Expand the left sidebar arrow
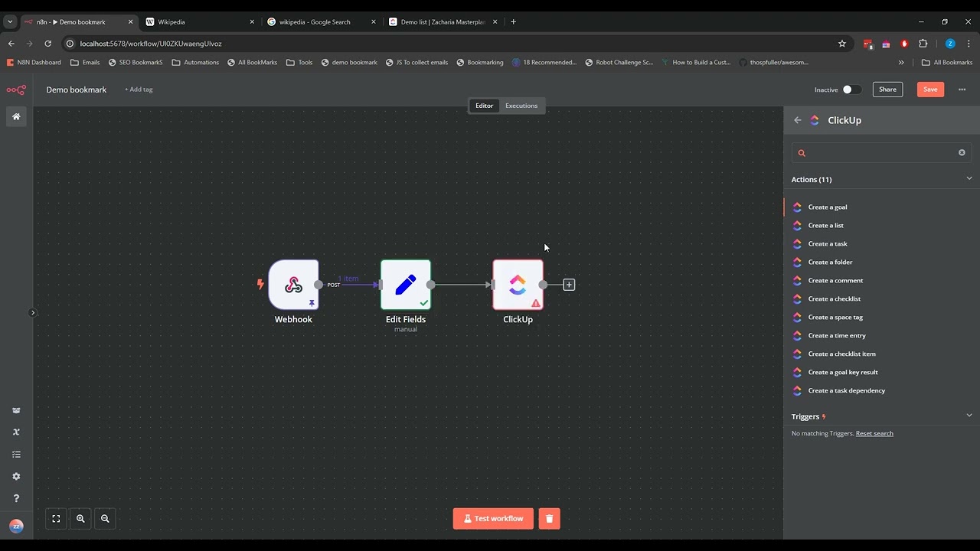 [x=33, y=312]
